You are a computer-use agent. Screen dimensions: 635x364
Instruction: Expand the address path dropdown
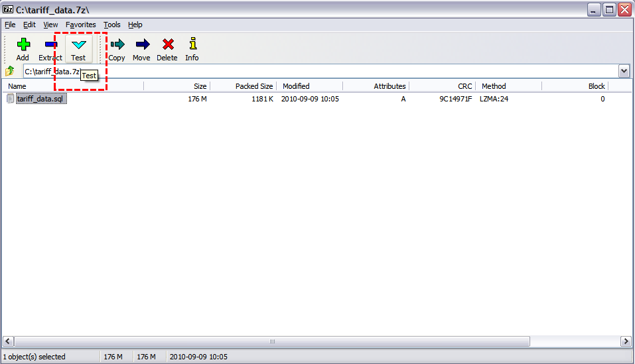pyautogui.click(x=624, y=71)
